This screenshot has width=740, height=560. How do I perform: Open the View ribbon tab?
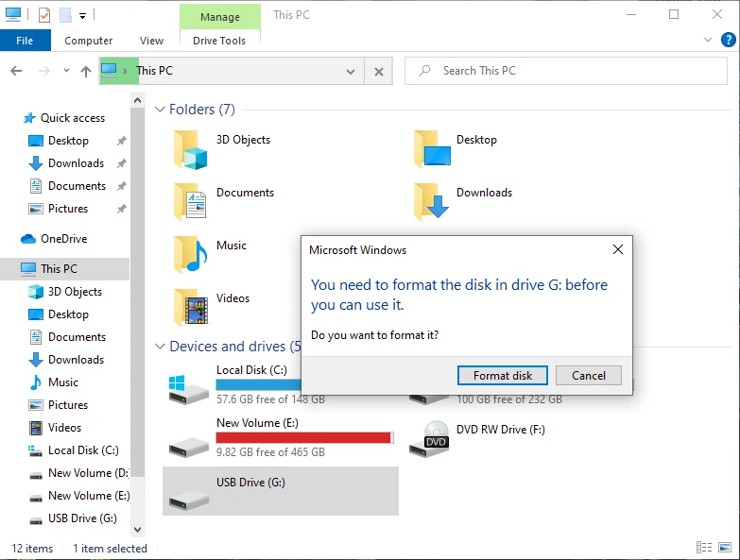click(151, 41)
